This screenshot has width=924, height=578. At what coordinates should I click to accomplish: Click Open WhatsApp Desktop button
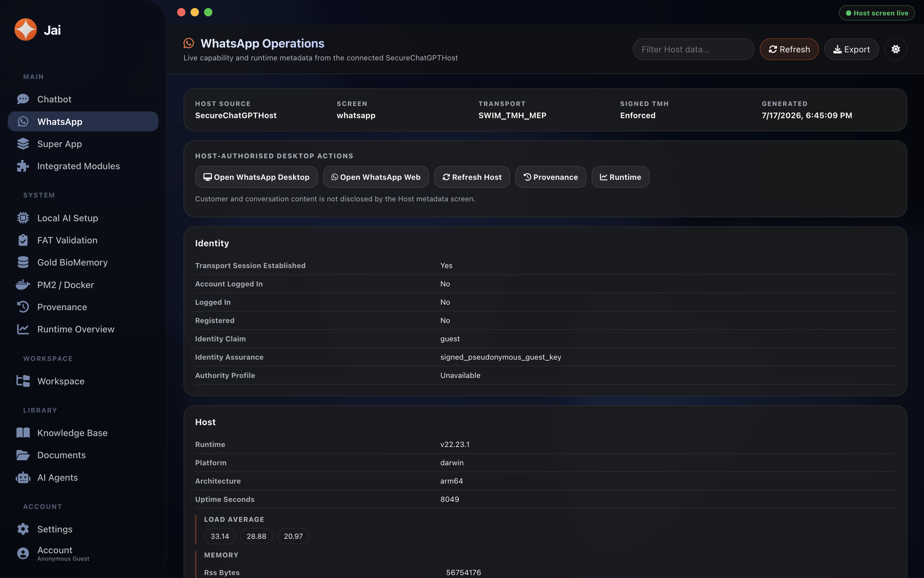tap(256, 177)
